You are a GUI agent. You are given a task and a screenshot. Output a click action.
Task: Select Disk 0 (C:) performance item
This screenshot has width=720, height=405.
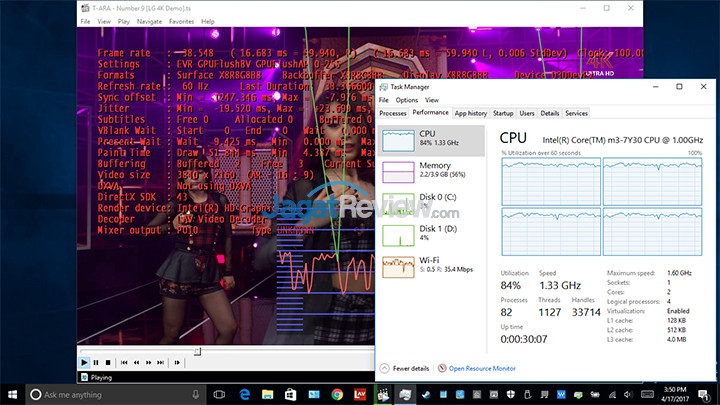point(432,204)
